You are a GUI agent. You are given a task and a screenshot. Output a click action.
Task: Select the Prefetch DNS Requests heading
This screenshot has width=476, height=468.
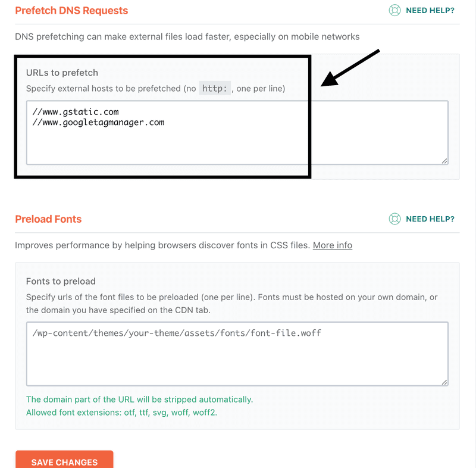[x=71, y=11]
